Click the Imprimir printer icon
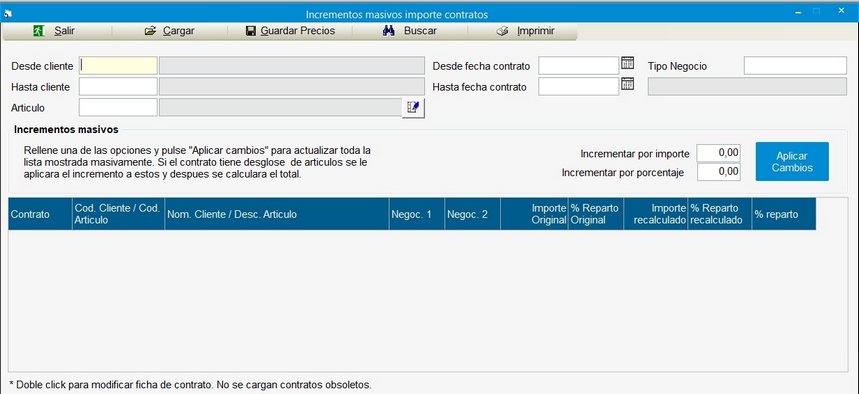This screenshot has width=859, height=394. [502, 31]
